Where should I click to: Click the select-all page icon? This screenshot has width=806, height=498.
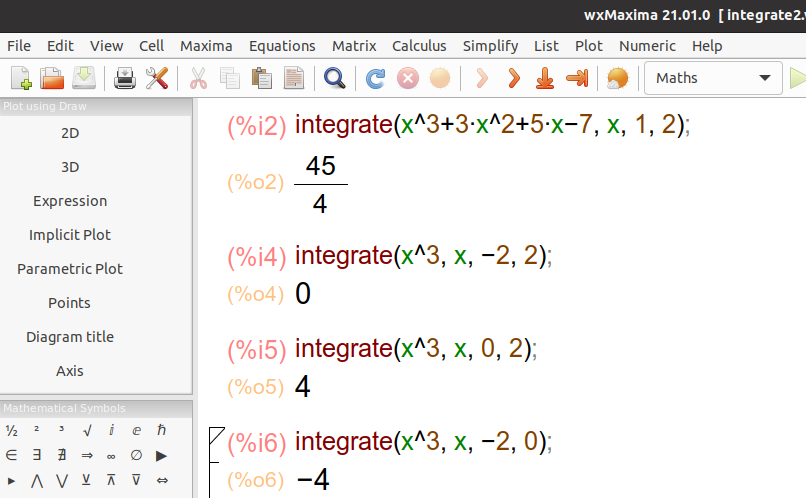pyautogui.click(x=294, y=78)
